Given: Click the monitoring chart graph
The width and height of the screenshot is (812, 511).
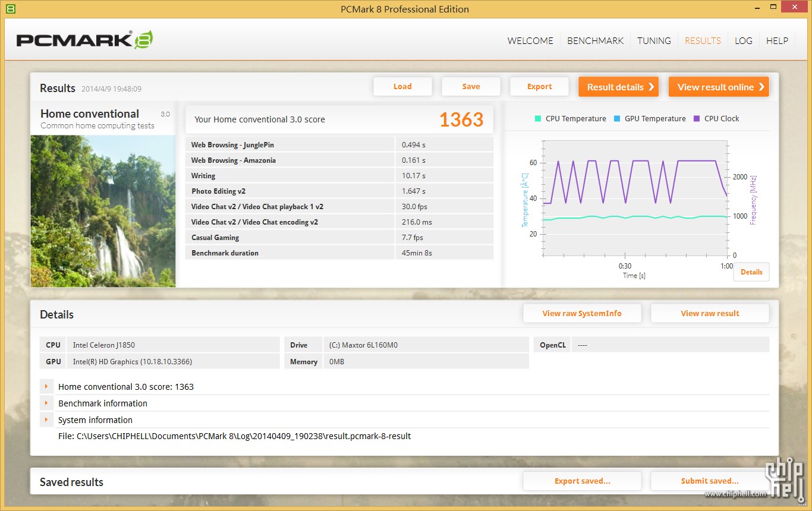Looking at the screenshot, I should (x=635, y=199).
